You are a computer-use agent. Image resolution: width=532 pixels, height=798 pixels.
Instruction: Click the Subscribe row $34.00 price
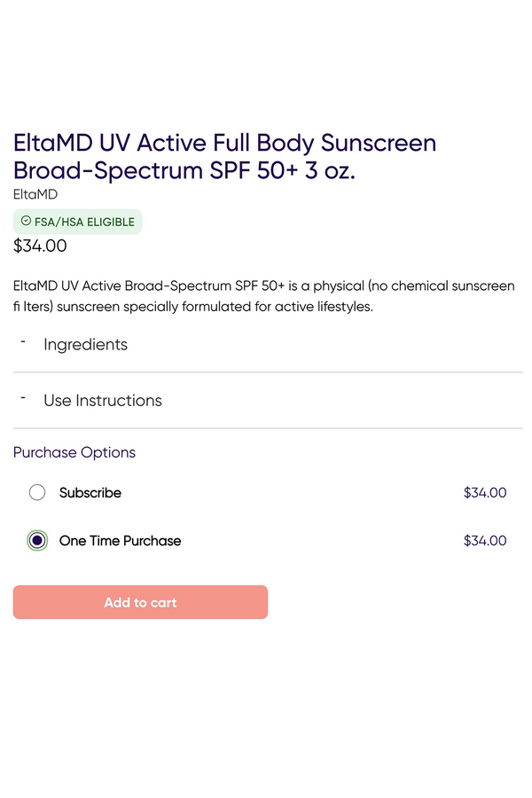point(485,493)
